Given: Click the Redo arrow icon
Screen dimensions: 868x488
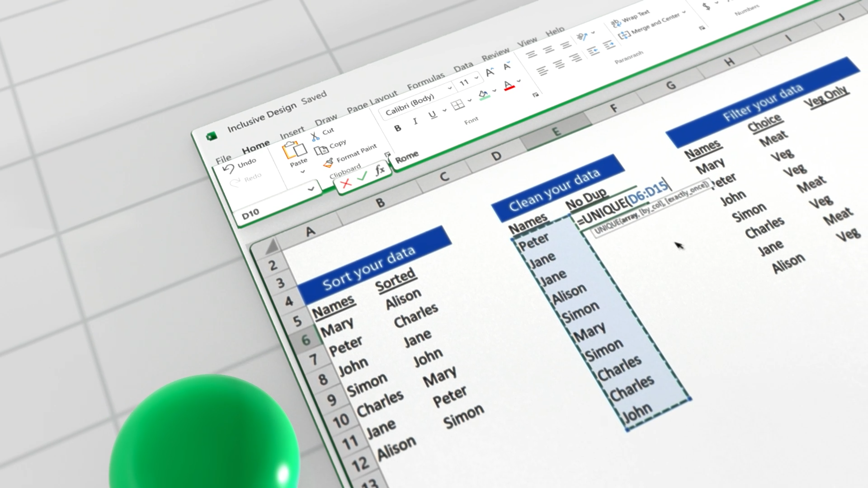Looking at the screenshot, I should coord(235,183).
